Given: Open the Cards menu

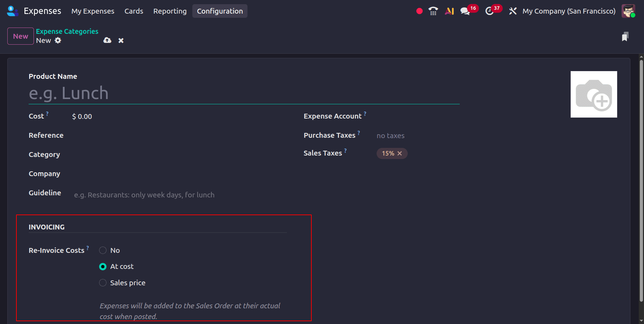Looking at the screenshot, I should pos(134,11).
